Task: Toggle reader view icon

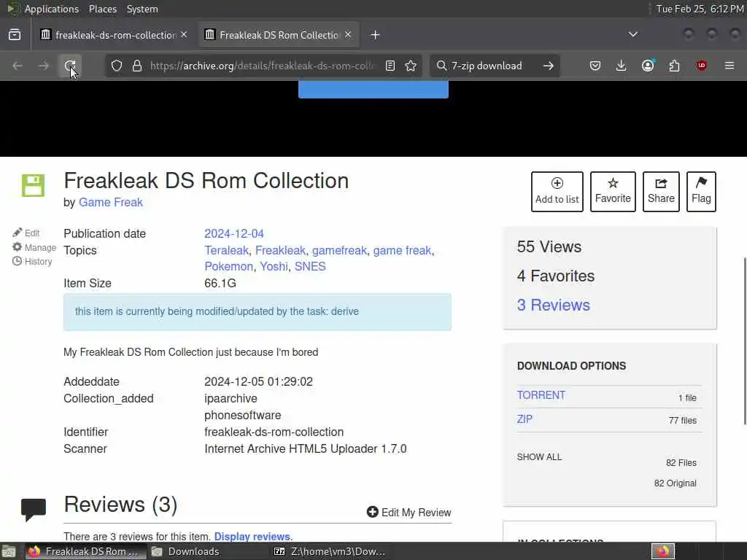Action: click(390, 66)
